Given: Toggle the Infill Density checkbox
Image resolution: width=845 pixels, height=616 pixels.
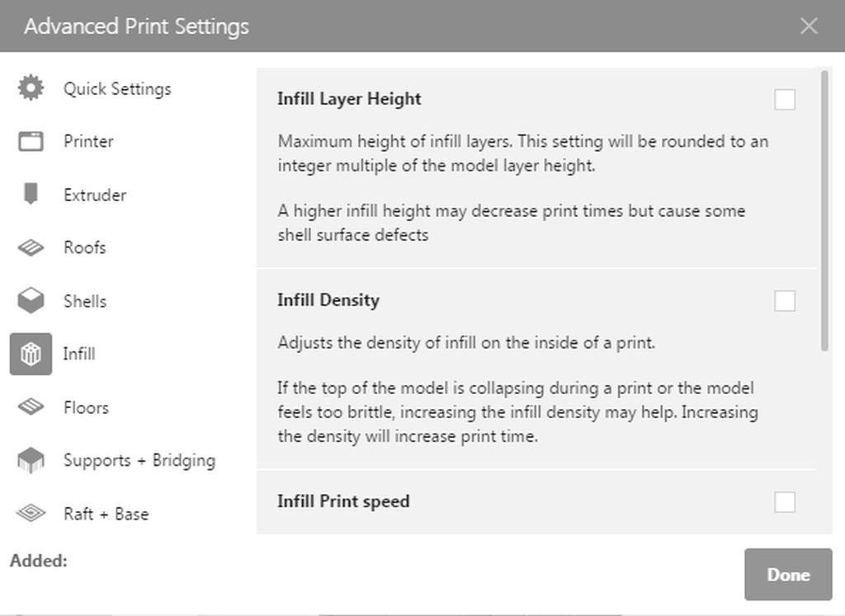Looking at the screenshot, I should pyautogui.click(x=785, y=301).
